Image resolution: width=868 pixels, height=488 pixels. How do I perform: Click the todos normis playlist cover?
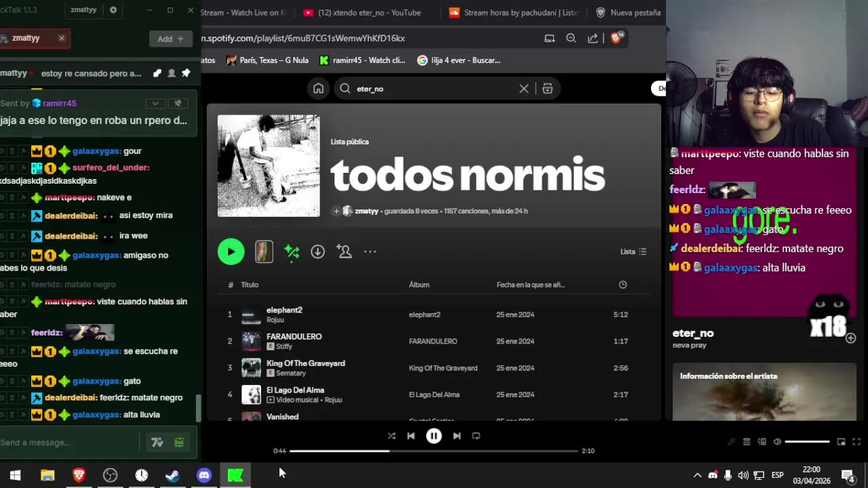pos(269,166)
